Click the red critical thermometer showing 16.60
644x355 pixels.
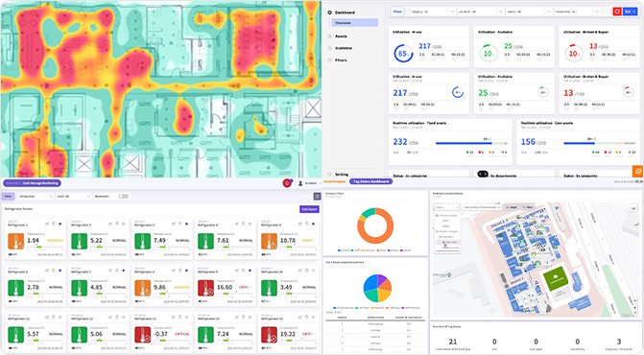(205, 288)
